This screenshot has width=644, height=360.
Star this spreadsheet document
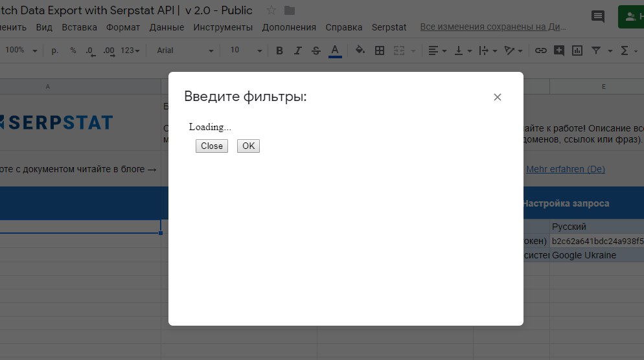click(x=271, y=10)
